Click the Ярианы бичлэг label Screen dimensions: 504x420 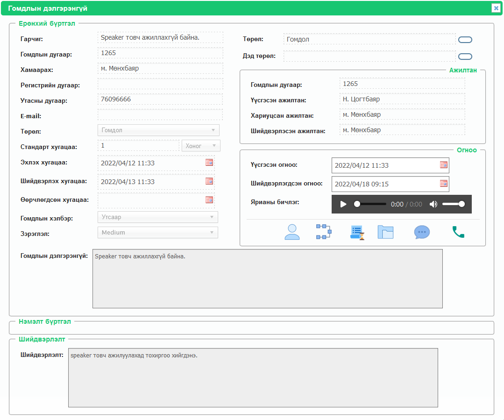click(275, 202)
